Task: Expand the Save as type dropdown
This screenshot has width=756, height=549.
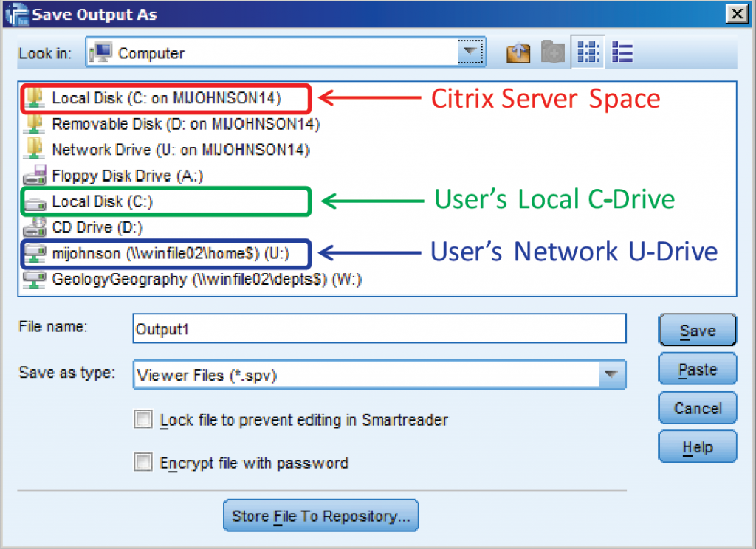Action: pos(611,374)
